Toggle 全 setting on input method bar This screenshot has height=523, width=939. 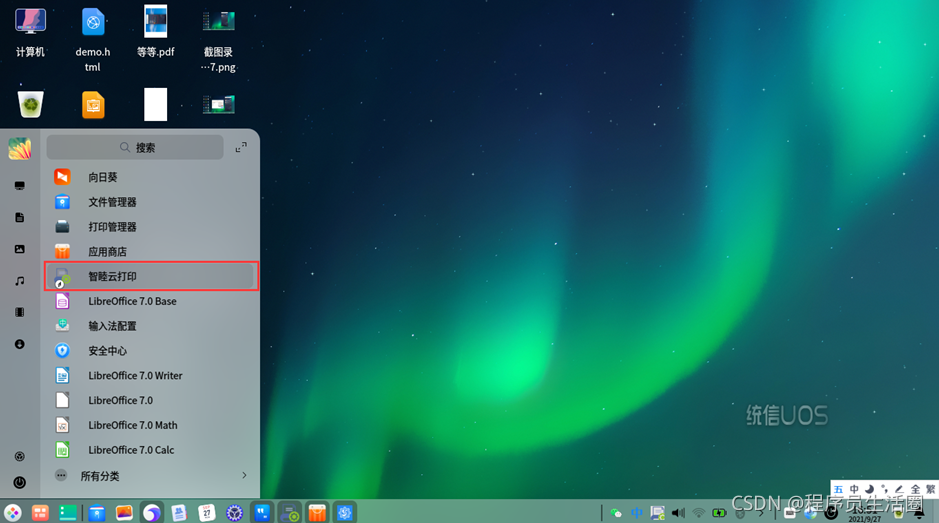915,489
